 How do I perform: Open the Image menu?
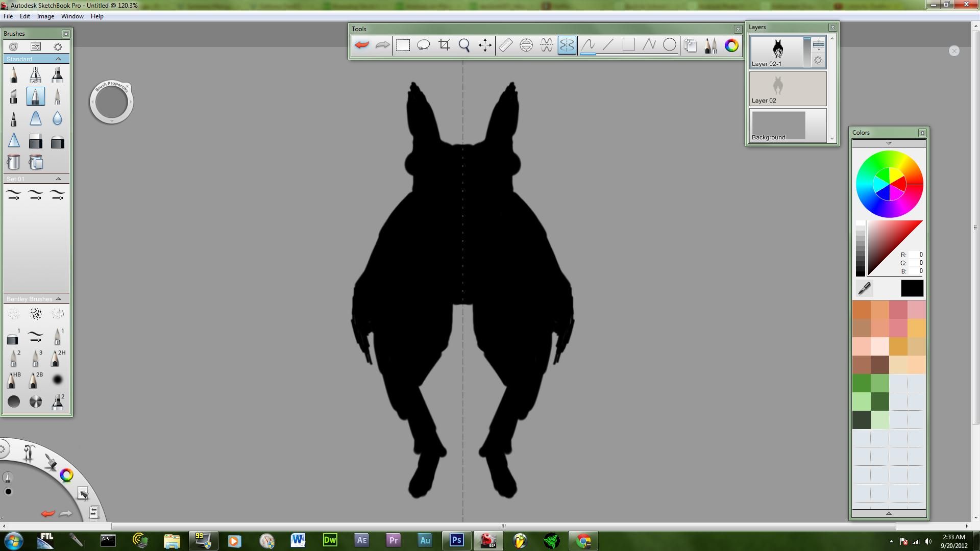pos(45,16)
